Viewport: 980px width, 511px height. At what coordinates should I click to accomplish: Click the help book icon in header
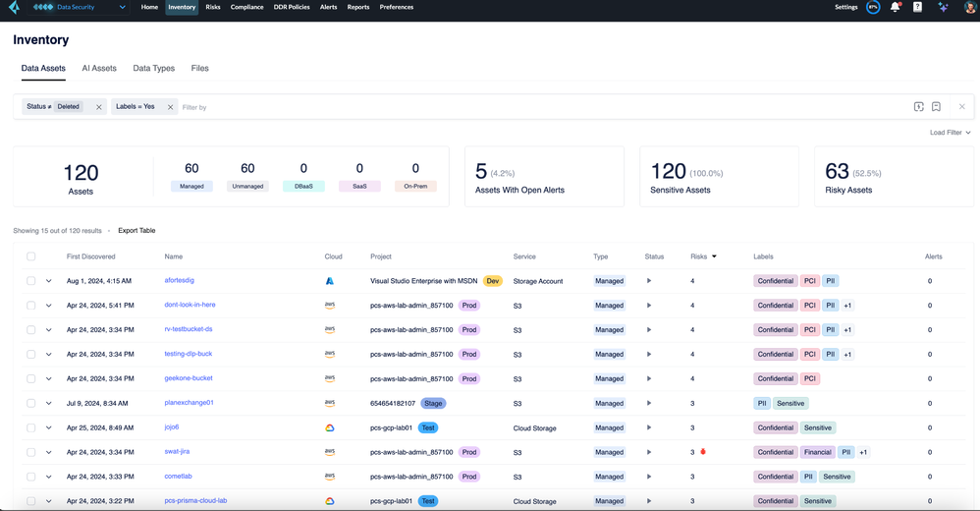point(917,7)
